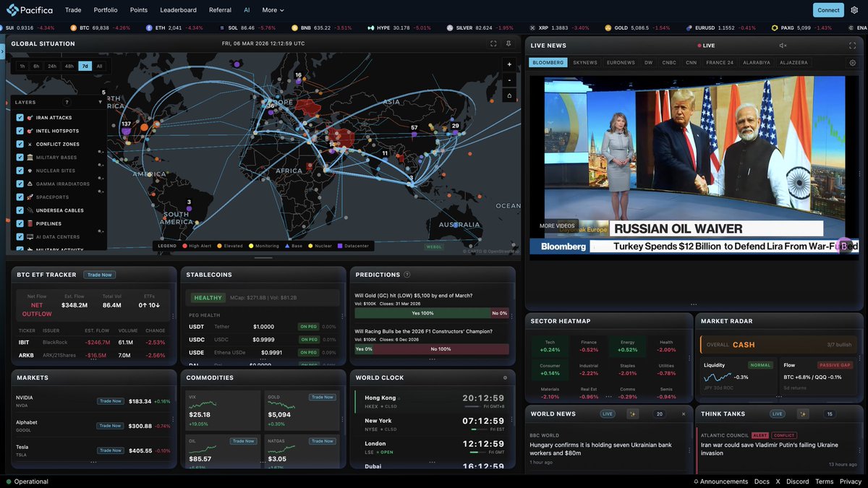
Task: Click the Pacifica logo icon
Action: 14,9
